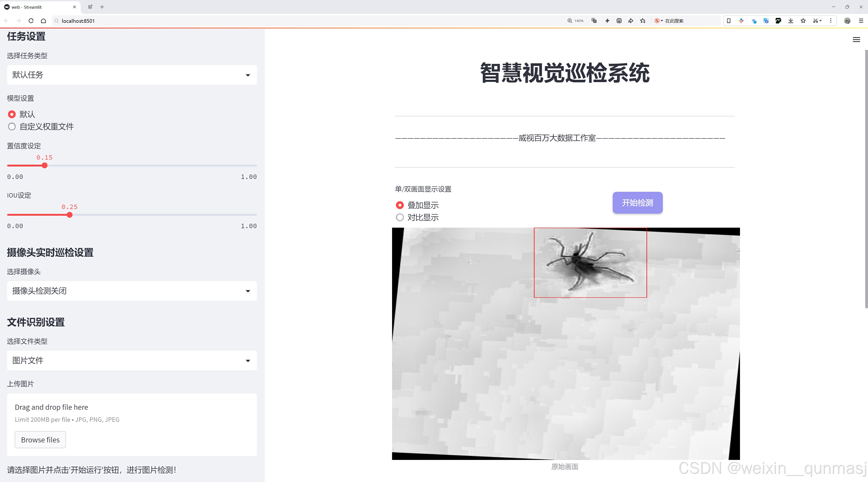Screen dimensions: 868x482
Task: Click the downloads arrow icon
Action: tap(791, 21)
